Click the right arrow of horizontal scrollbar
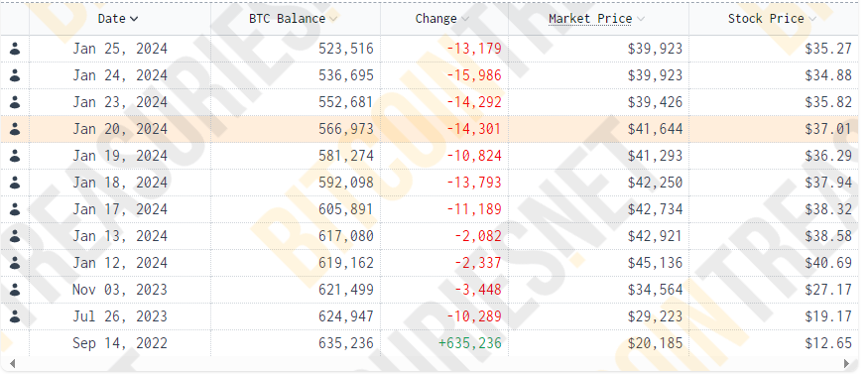Image resolution: width=868 pixels, height=374 pixels. click(x=846, y=364)
